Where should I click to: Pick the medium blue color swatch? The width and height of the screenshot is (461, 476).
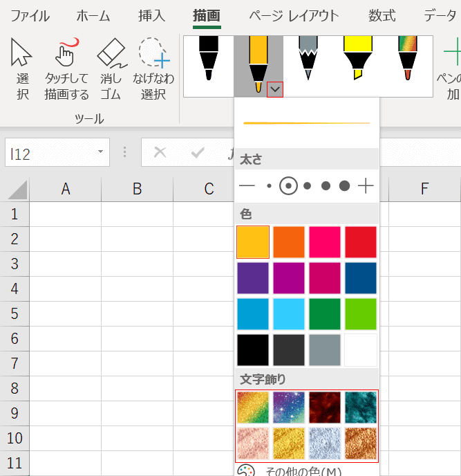253,314
